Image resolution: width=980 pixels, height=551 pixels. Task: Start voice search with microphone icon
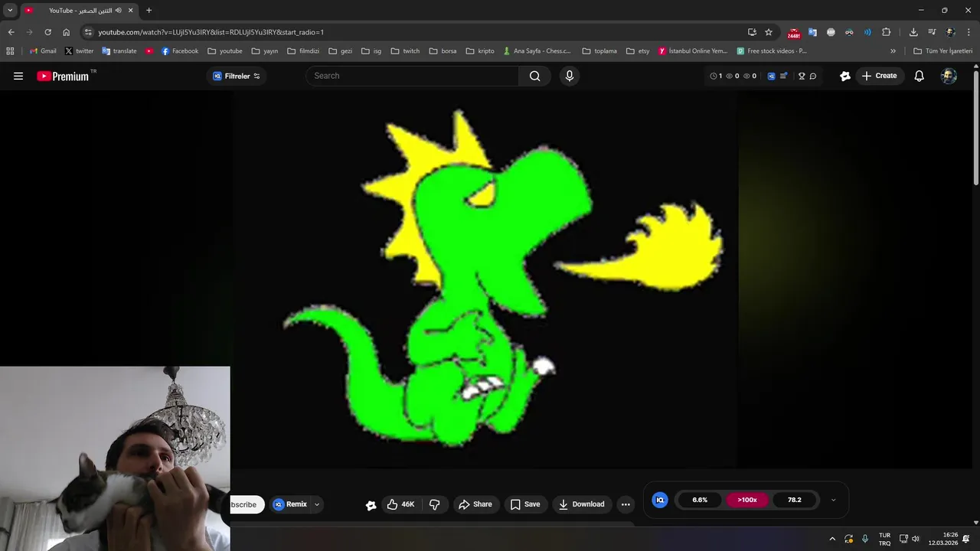pos(569,76)
